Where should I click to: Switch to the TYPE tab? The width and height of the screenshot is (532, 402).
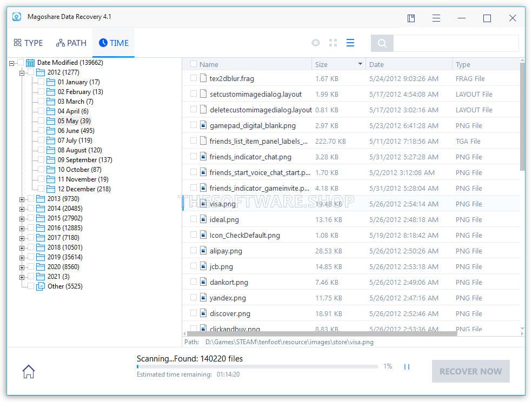click(x=29, y=43)
